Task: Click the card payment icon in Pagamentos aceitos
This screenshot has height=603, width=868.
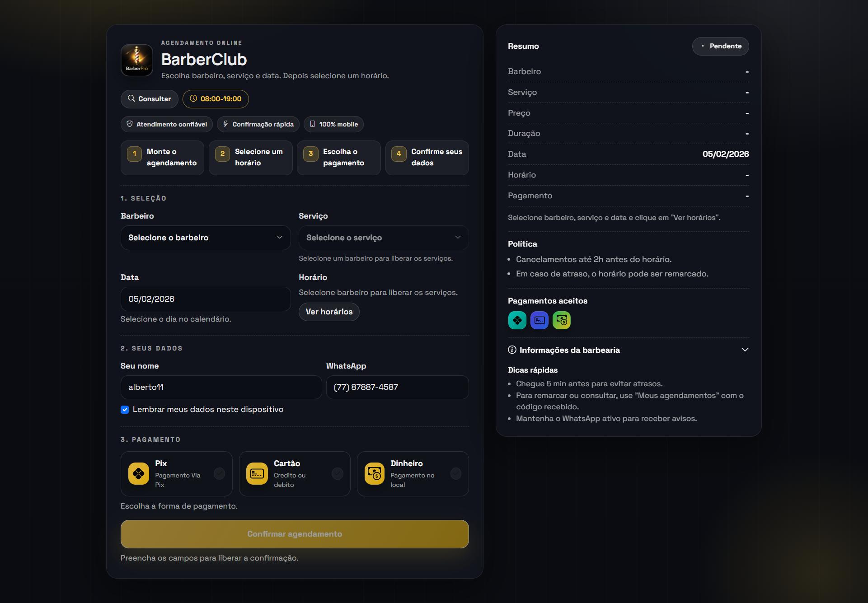Action: click(x=539, y=320)
